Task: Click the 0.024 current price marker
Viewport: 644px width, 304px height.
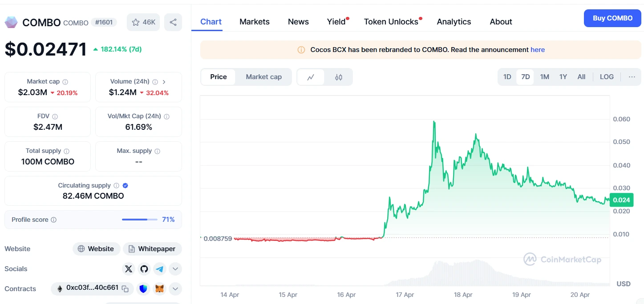Action: click(621, 200)
